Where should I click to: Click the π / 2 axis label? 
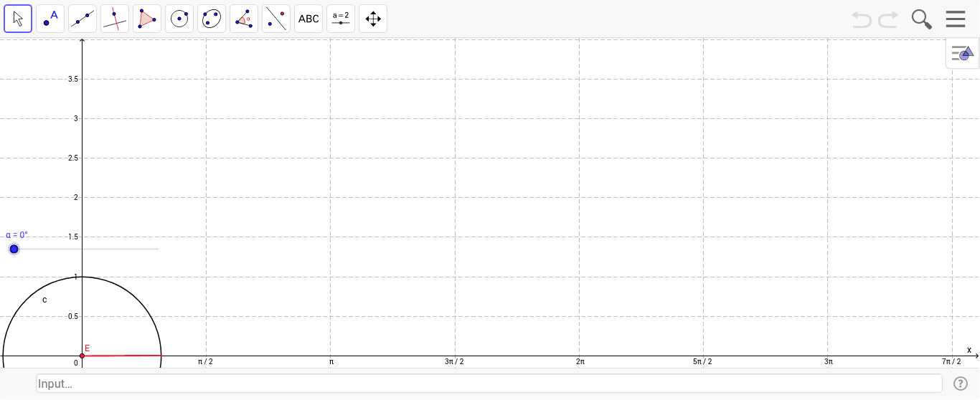pyautogui.click(x=205, y=362)
